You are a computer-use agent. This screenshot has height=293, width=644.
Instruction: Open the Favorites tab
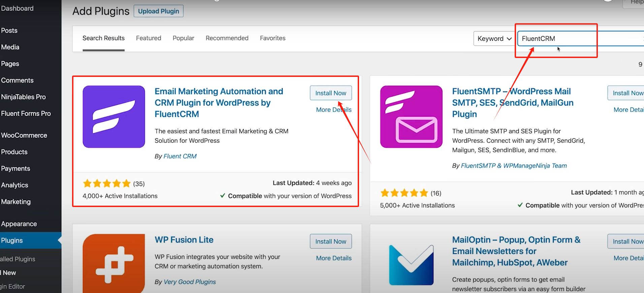pos(272,38)
